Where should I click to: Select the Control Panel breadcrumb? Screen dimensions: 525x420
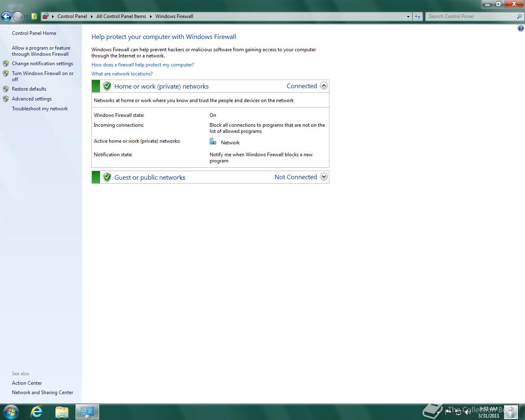pyautogui.click(x=72, y=16)
